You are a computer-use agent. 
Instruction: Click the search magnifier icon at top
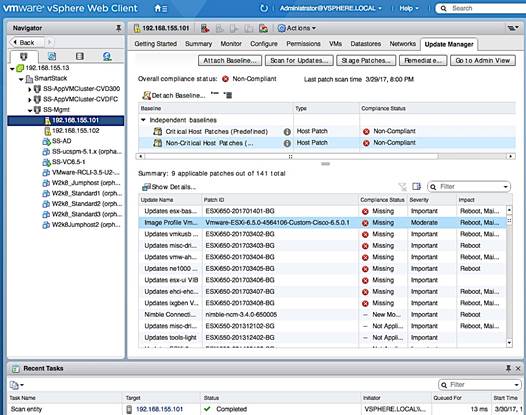tap(443, 8)
